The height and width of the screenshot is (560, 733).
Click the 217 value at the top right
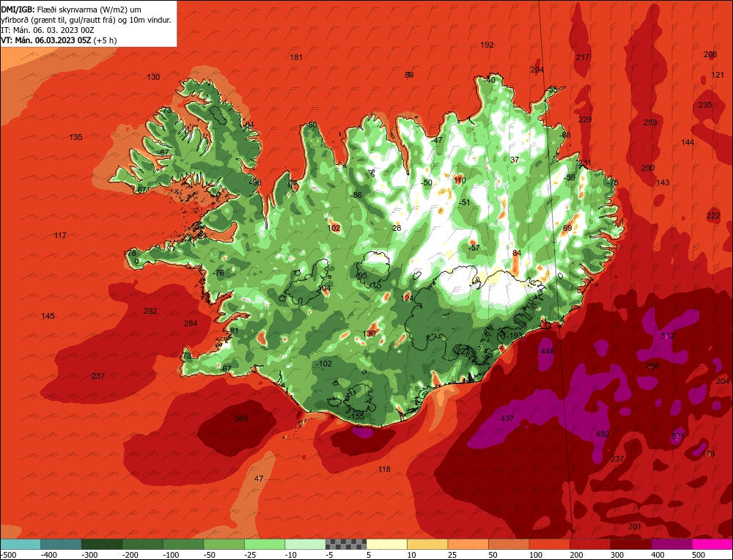click(x=583, y=57)
